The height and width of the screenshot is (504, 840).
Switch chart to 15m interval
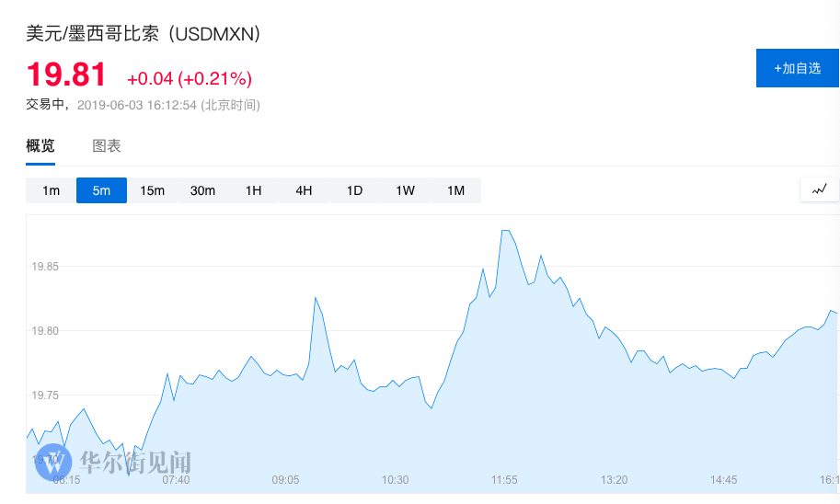pos(152,190)
